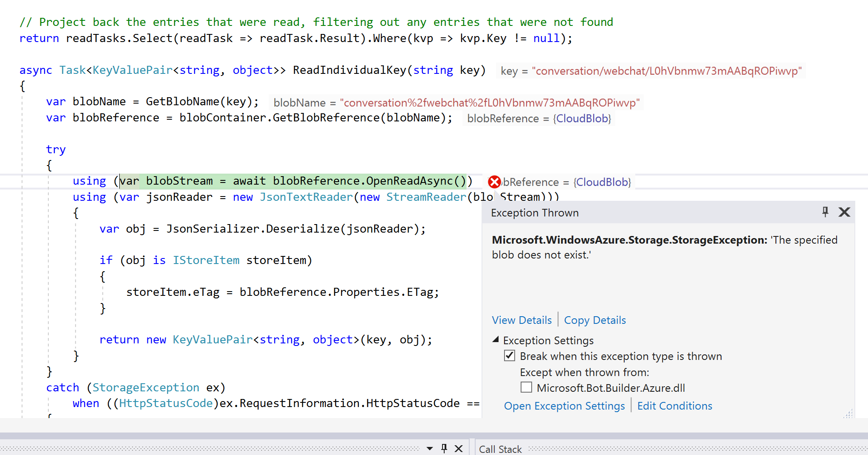Click HttpStatusCode cast in when clause
This screenshot has width=868, height=455.
point(166,403)
